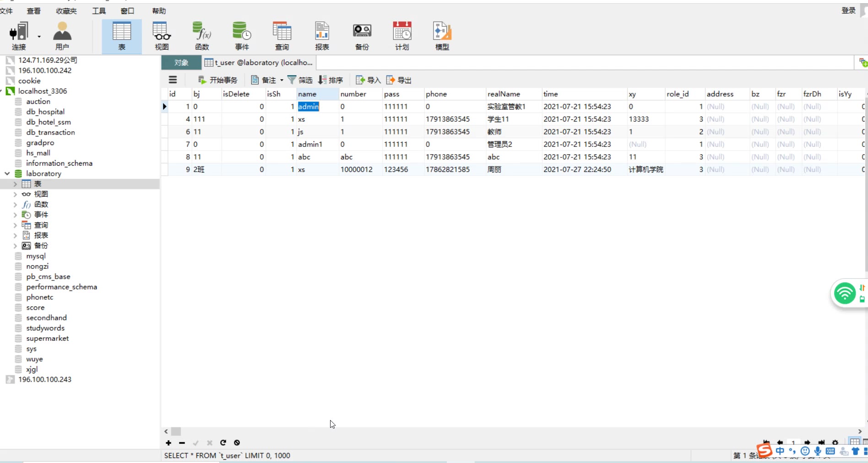Screen dimensions: 868x463
Task: Open the 视图 (View) toolbar icon
Action: click(x=162, y=36)
